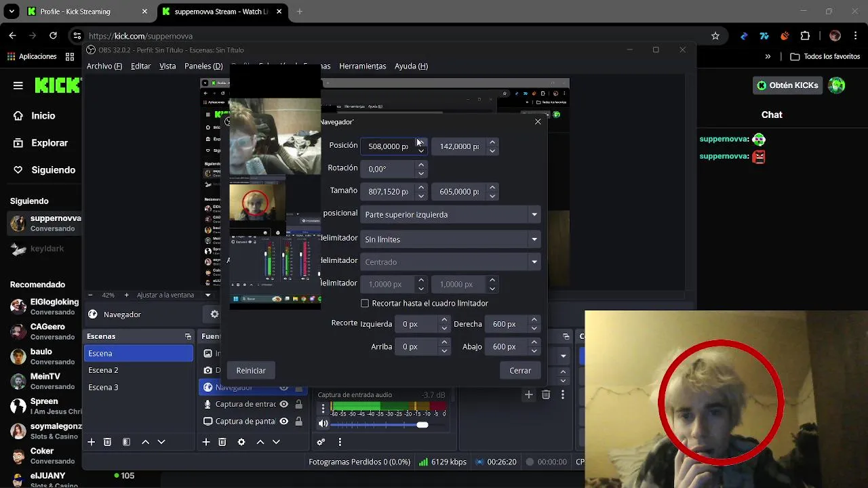Mute the audio input speaker icon

(323, 424)
